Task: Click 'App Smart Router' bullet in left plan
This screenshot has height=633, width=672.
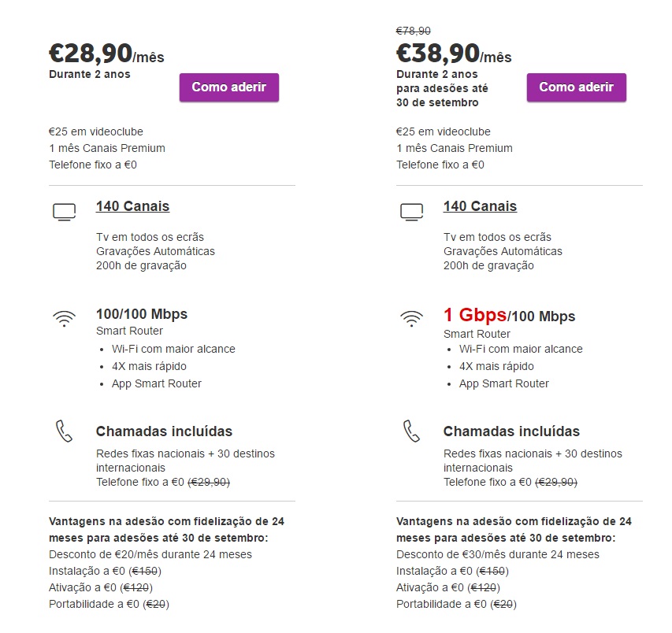Action: tap(157, 383)
